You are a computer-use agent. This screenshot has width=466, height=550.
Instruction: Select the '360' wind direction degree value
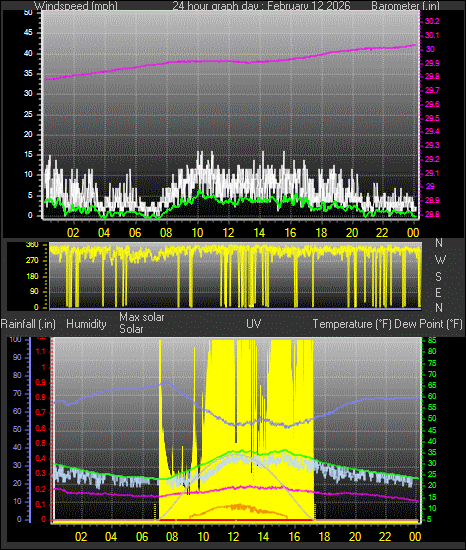32,245
